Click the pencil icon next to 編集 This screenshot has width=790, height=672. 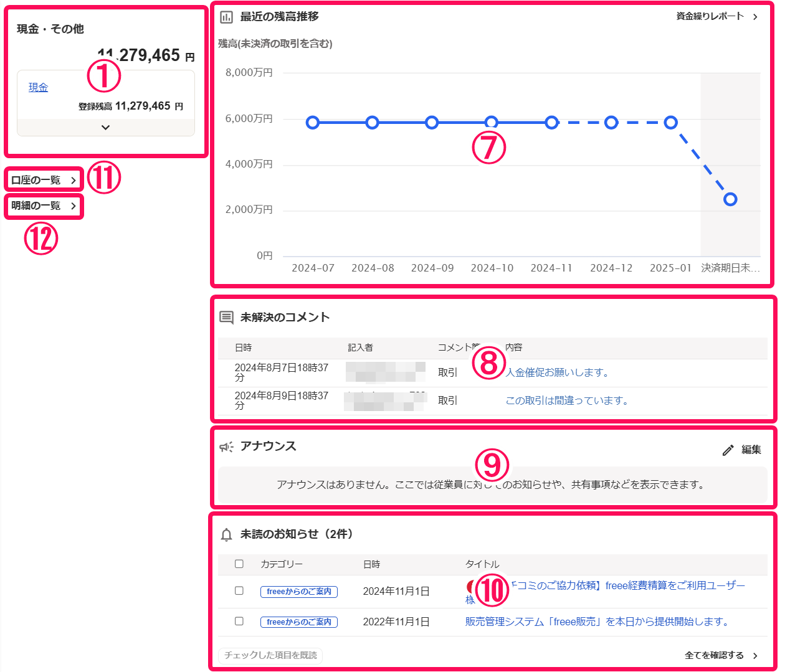click(728, 450)
